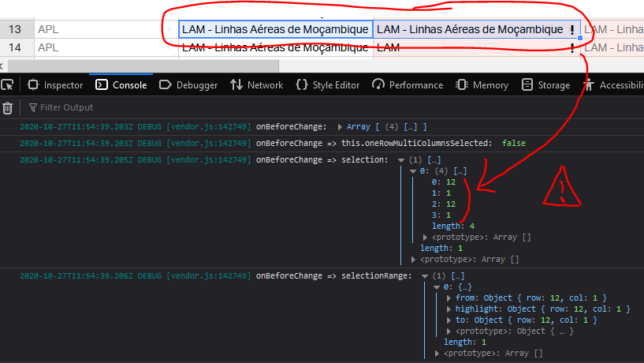Expand the prototype Object entry

click(449, 331)
